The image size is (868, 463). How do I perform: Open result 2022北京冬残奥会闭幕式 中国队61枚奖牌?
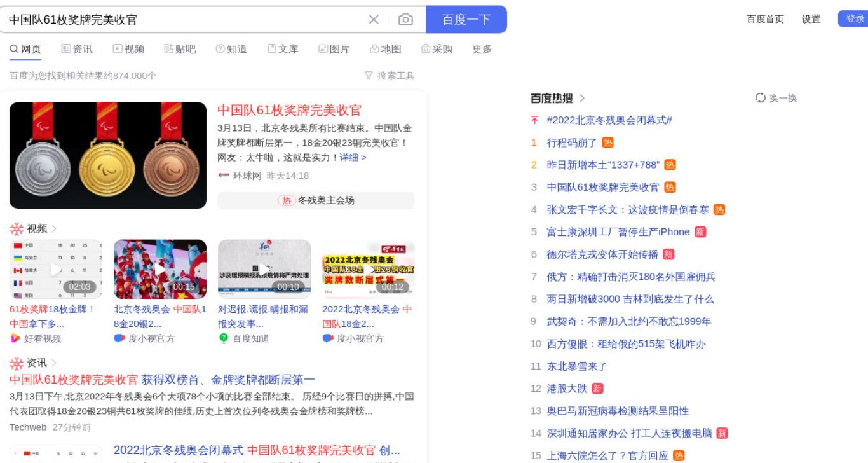coord(257,450)
